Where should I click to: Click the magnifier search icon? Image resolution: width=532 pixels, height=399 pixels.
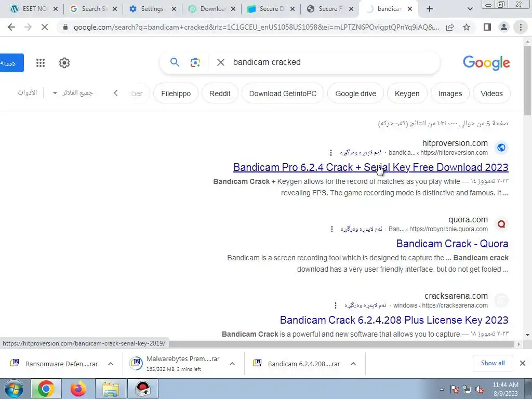coord(175,62)
